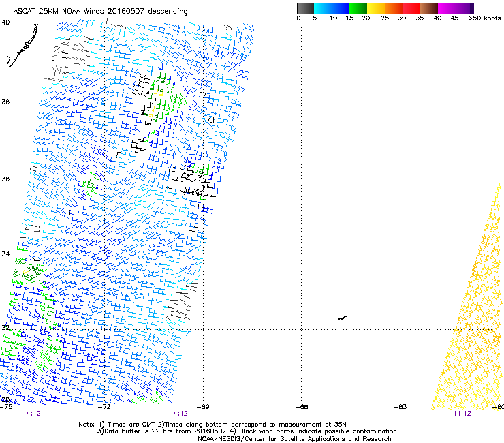Click the cyan 5-10 knots legend segment
Image resolution: width=504 pixels, height=443 pixels.
pyautogui.click(x=323, y=8)
